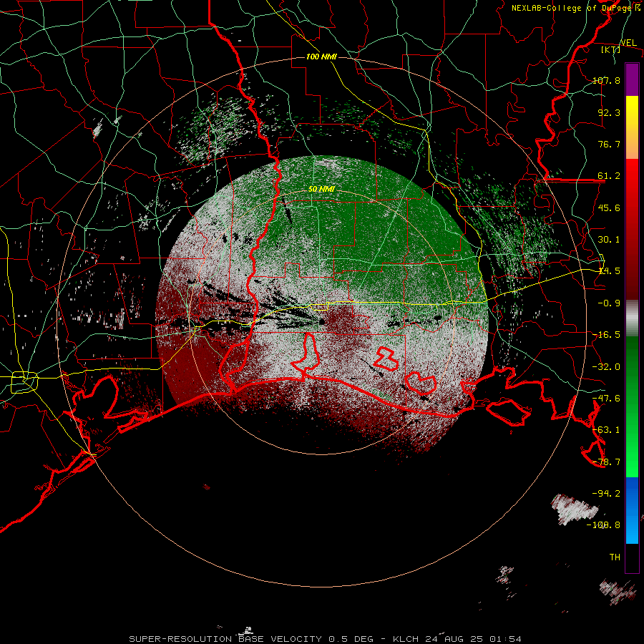This screenshot has height=644, width=644.
Task: Click the 50 NMI range ring label
Action: coord(321,189)
